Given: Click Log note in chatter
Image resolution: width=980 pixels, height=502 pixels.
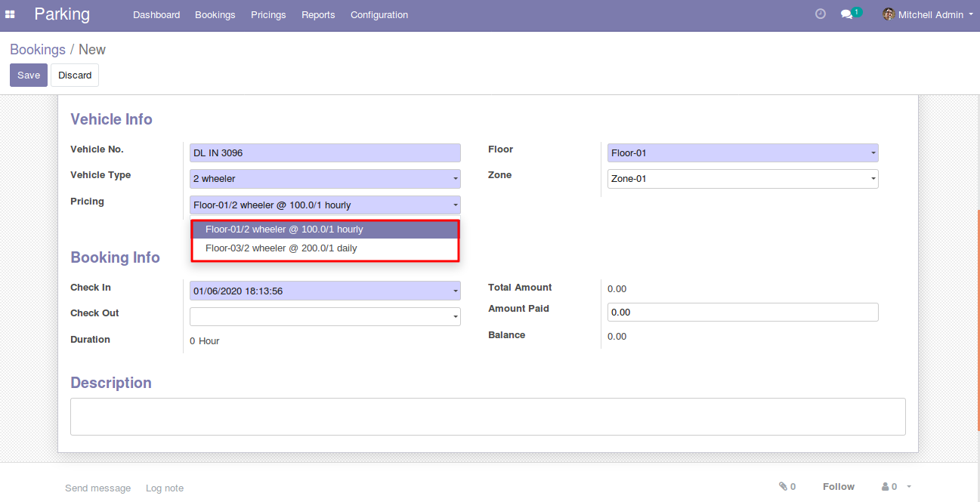Looking at the screenshot, I should 165,488.
